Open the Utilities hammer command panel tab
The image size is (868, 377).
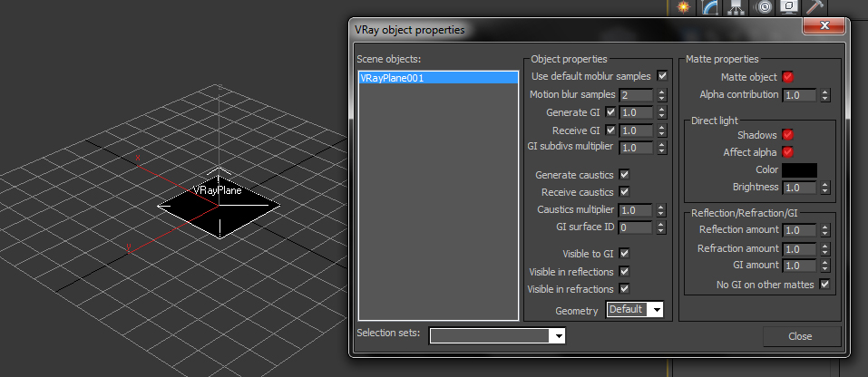[x=814, y=7]
